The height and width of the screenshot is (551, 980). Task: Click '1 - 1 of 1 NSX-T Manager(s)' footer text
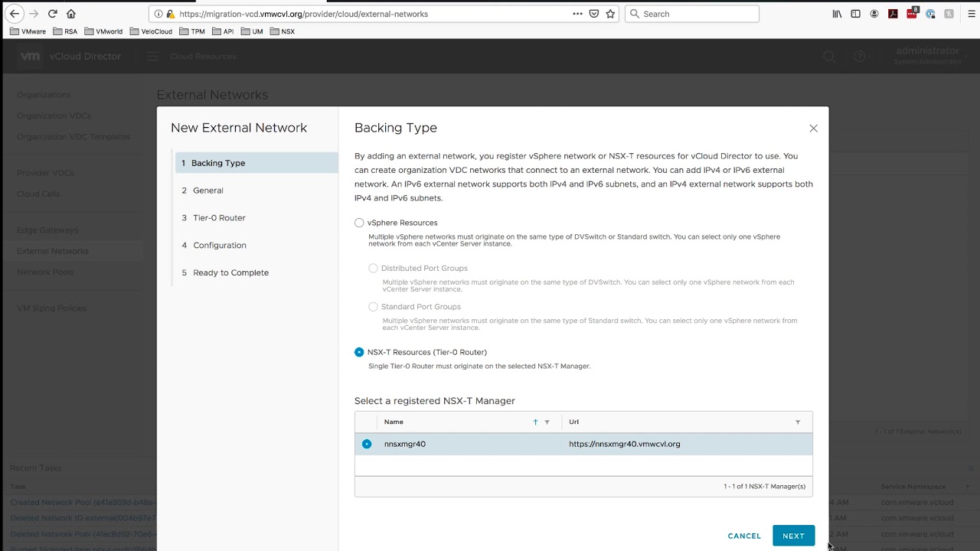[764, 487]
